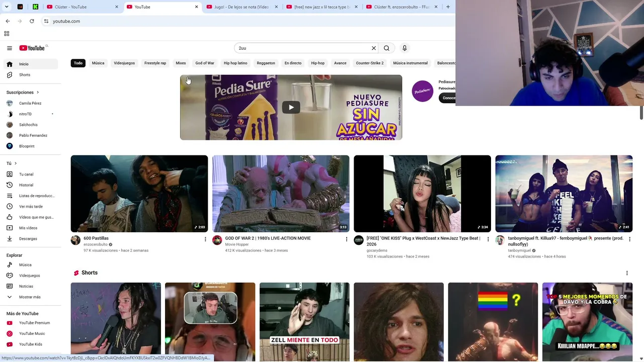Viewport: 644px width, 362px height.
Task: Filter by God of War chip
Action: click(205, 63)
